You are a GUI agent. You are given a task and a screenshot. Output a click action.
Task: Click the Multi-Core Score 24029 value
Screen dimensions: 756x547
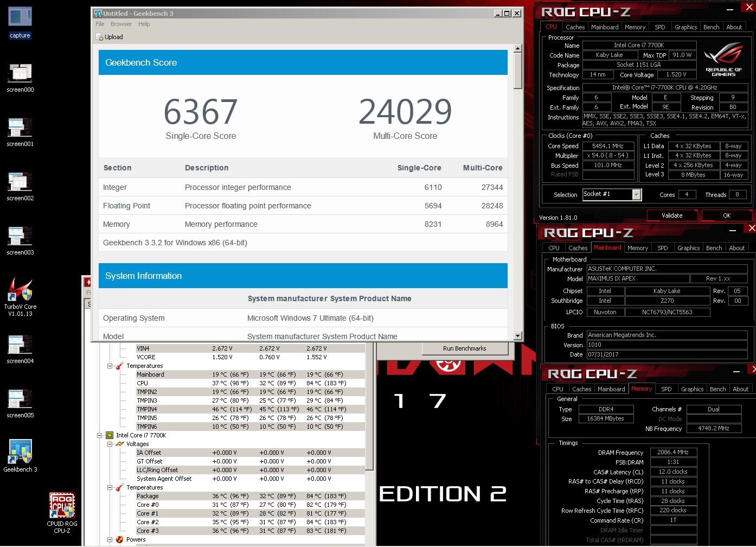pyautogui.click(x=405, y=112)
